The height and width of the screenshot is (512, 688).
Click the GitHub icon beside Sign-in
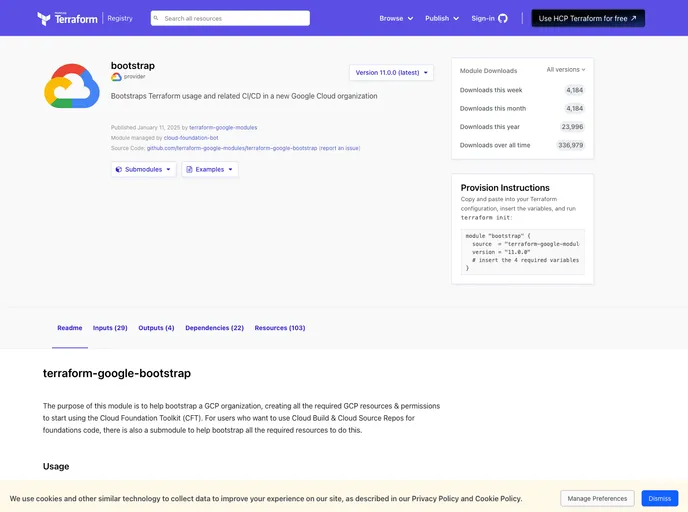[503, 18]
